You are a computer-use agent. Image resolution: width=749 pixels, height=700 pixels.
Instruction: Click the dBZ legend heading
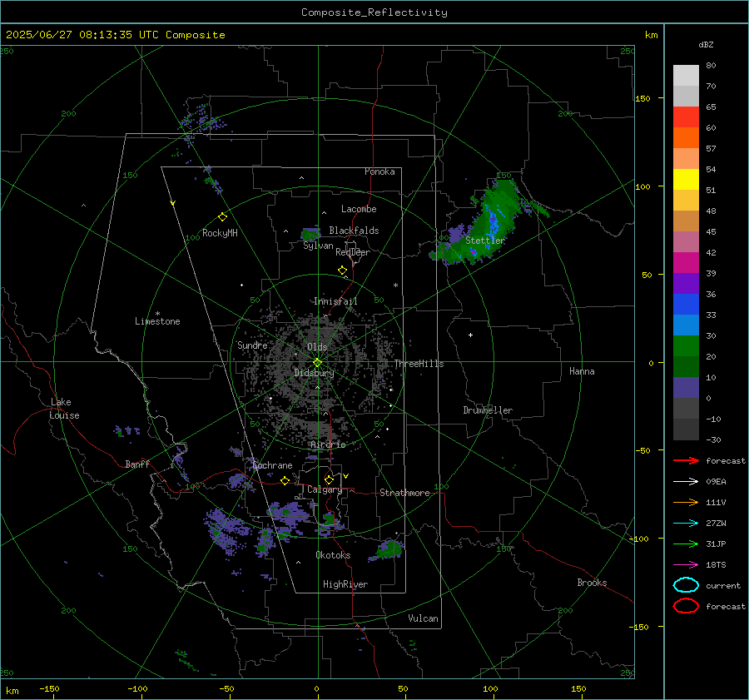coord(706,44)
